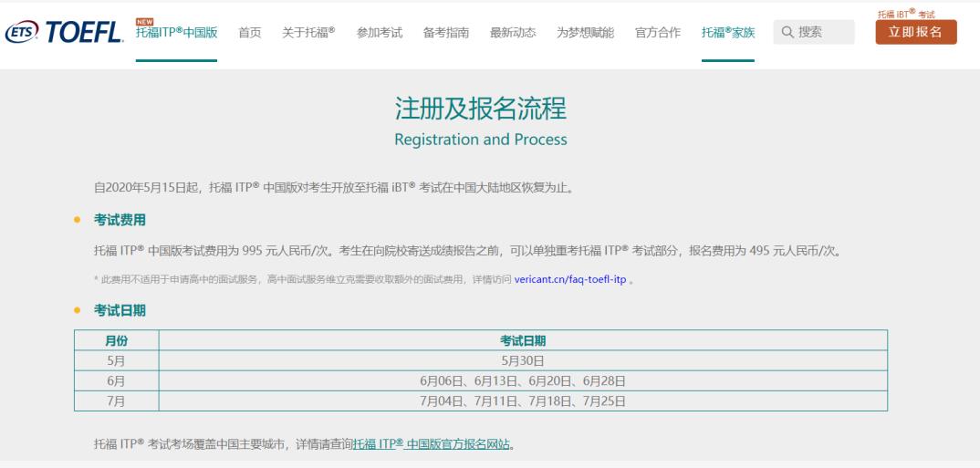
Task: Click the 托福 iBT 考试 label above the button
Action: pos(906,13)
